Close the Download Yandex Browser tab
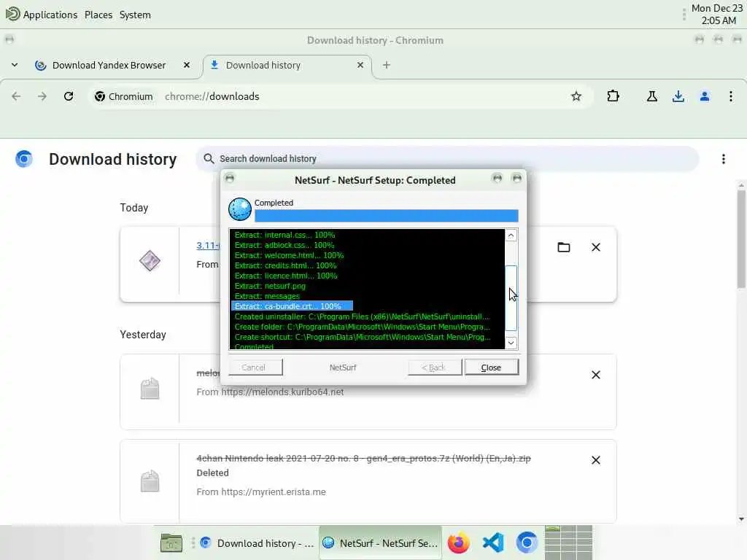This screenshot has width=747, height=560. [187, 65]
